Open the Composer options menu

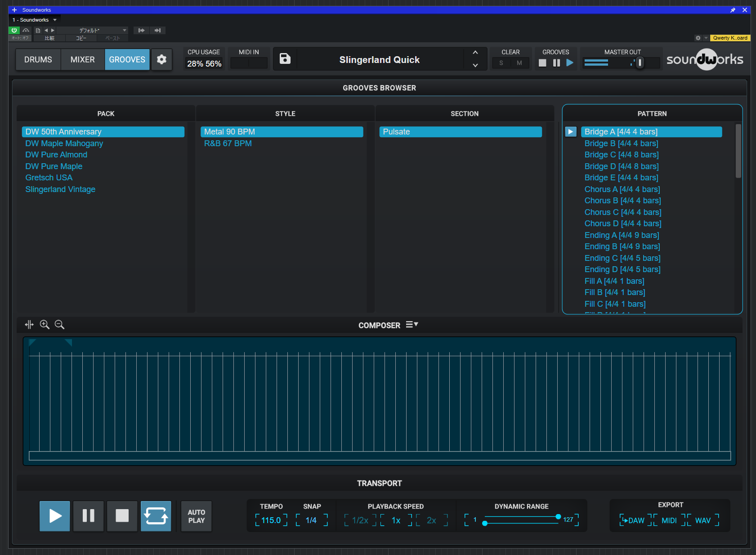(412, 325)
